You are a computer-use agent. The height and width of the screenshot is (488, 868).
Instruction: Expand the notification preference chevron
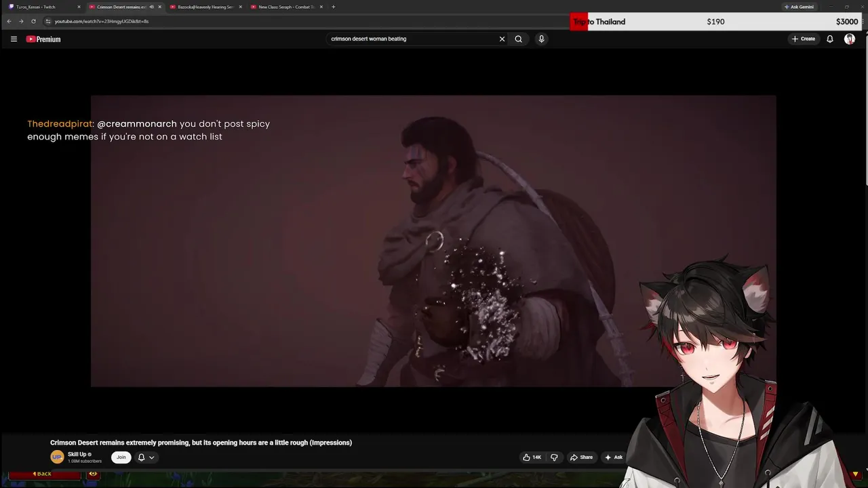pyautogui.click(x=151, y=457)
